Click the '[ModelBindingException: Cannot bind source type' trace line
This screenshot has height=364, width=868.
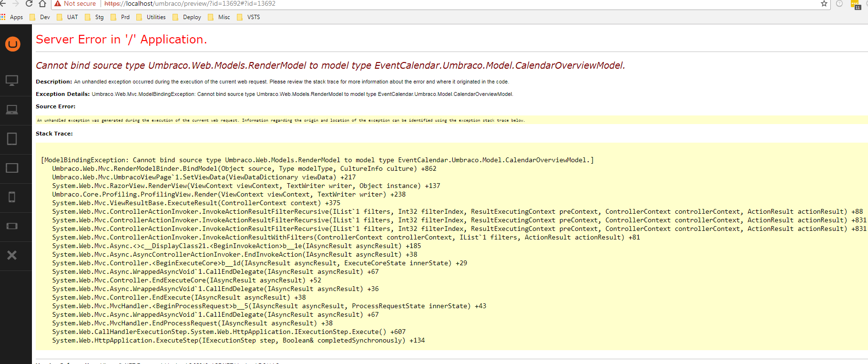[317, 160]
